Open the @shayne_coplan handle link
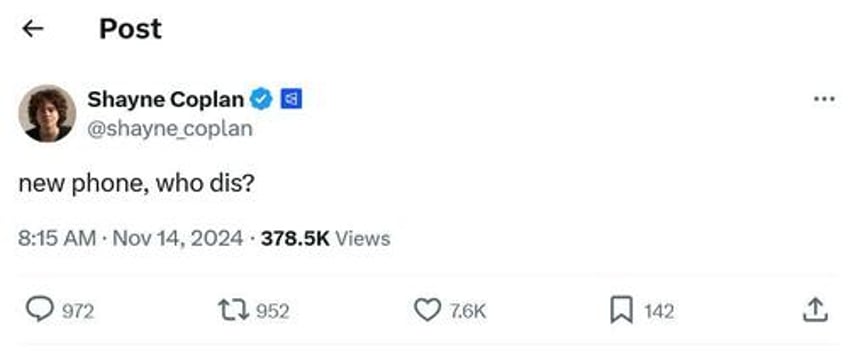 click(x=170, y=129)
